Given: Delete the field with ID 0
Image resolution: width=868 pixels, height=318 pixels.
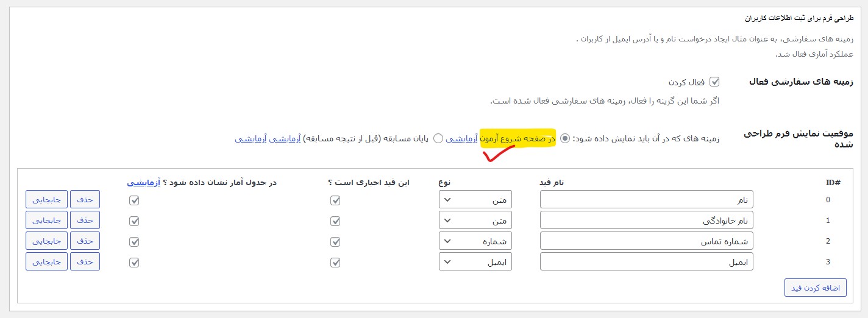Looking at the screenshot, I should coord(85,200).
